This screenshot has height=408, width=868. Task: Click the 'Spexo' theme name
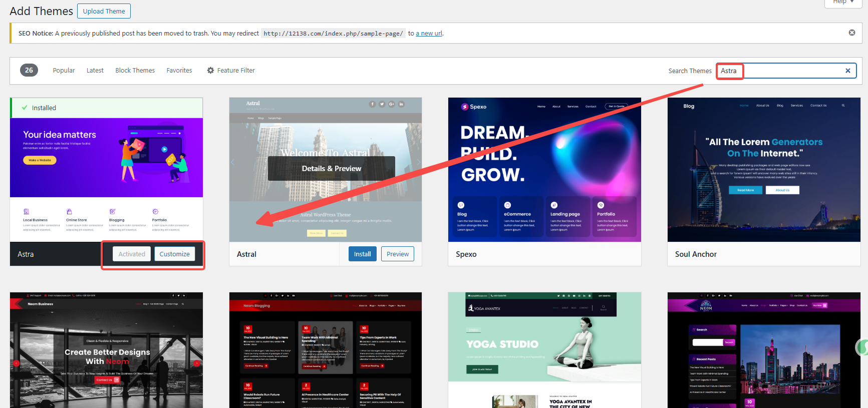pyautogui.click(x=466, y=254)
